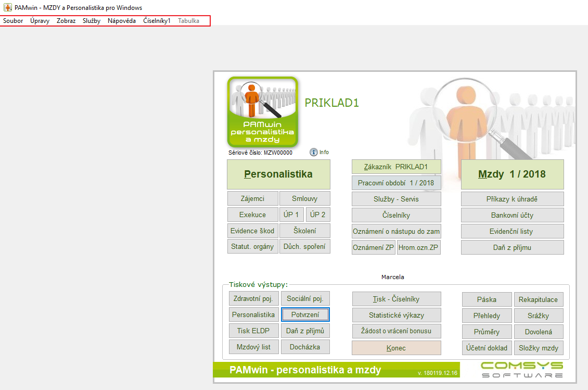The image size is (588, 390).
Task: Click Žádost o vrácení bonusu
Action: [x=397, y=331]
